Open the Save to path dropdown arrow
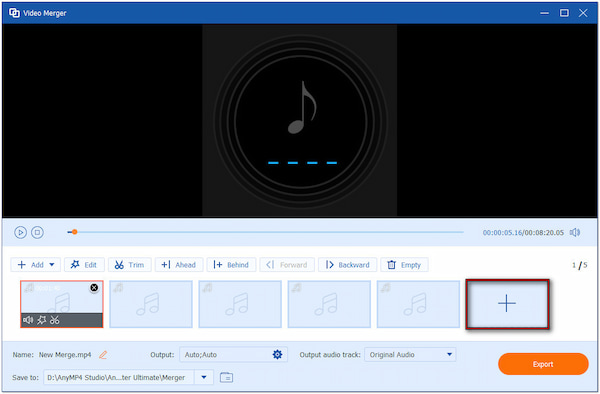 click(x=204, y=378)
